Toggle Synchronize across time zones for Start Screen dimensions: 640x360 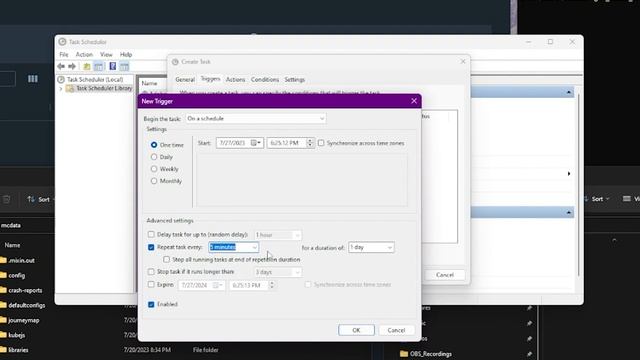(x=321, y=143)
